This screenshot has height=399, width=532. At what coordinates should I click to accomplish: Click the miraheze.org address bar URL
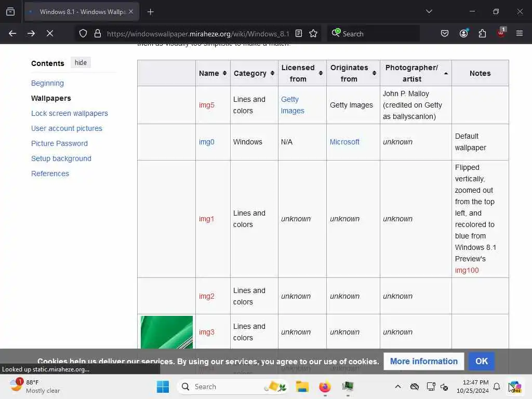198,34
